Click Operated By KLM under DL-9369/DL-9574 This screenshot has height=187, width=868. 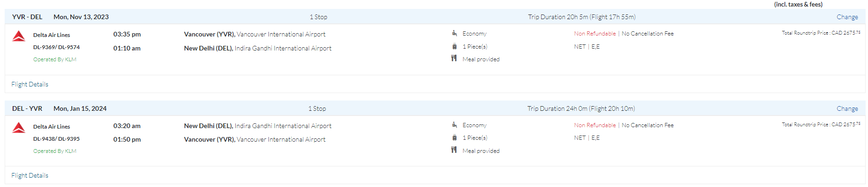coord(55,59)
